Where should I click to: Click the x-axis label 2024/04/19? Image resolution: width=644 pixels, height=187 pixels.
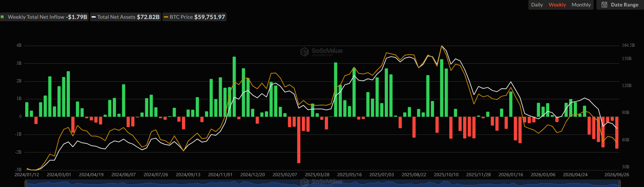[91, 174]
